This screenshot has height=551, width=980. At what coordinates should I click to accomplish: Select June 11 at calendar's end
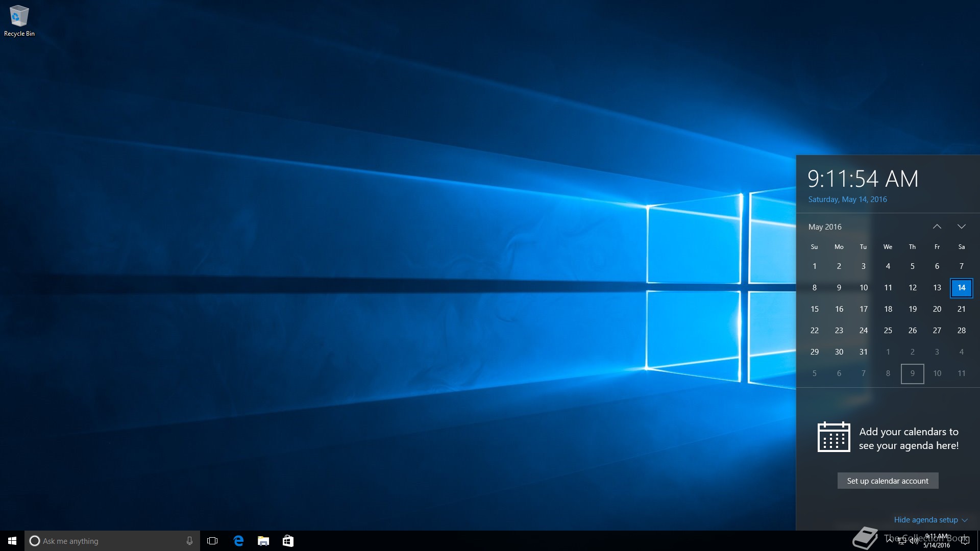[x=962, y=373]
